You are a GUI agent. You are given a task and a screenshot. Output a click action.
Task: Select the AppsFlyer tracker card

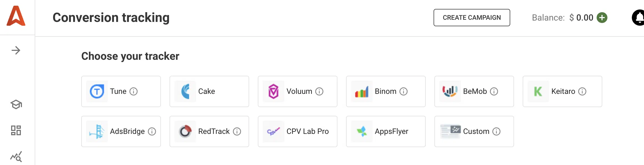[386, 131]
